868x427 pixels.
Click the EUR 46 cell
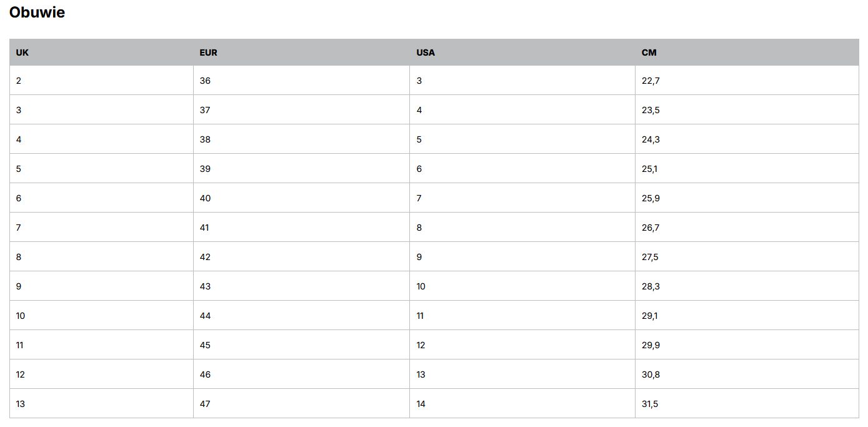205,374
